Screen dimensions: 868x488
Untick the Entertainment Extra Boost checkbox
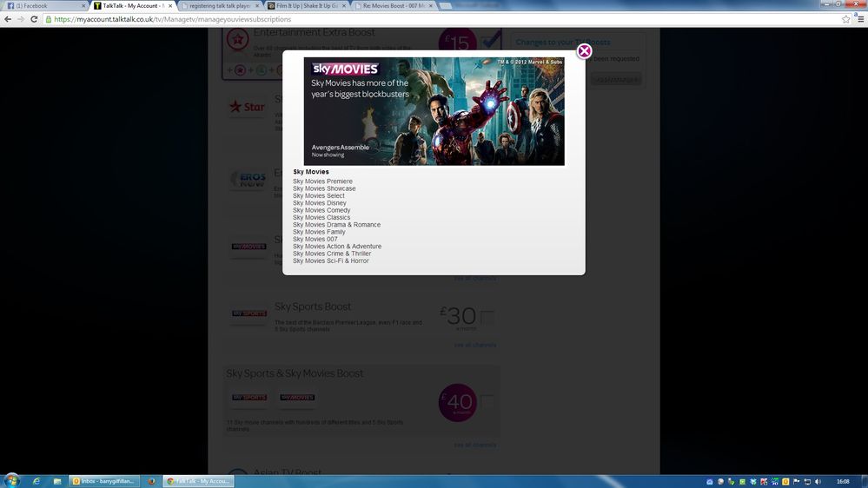[491, 39]
